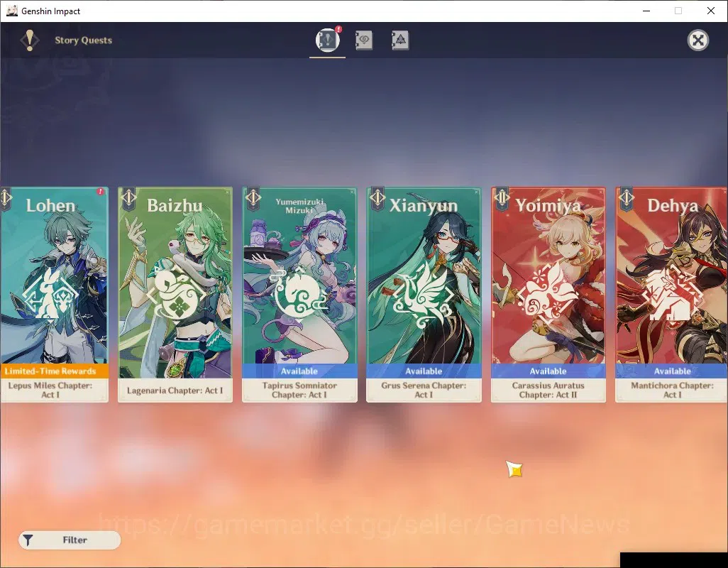
Task: Click 'Grus Serena Chapter: Act I' text
Action: click(424, 390)
